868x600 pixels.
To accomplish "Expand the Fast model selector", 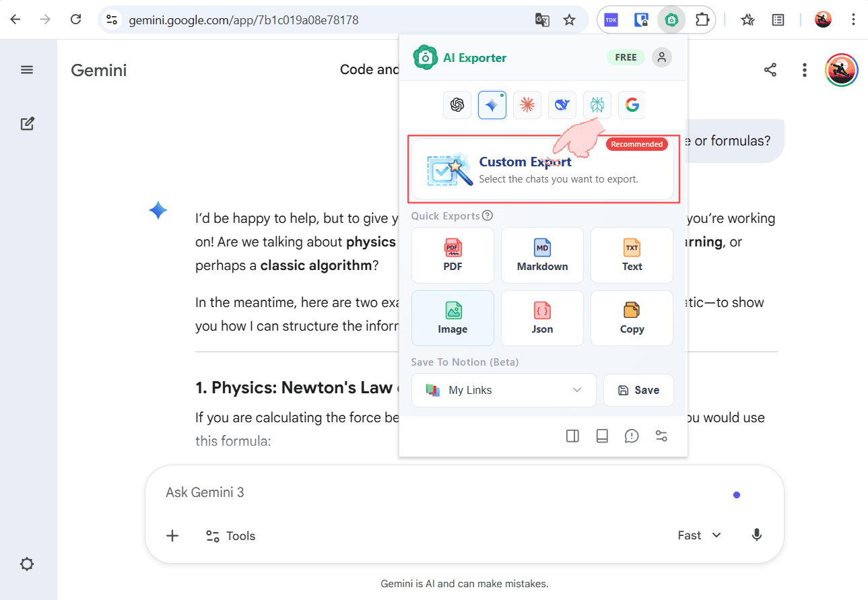I will pos(699,535).
